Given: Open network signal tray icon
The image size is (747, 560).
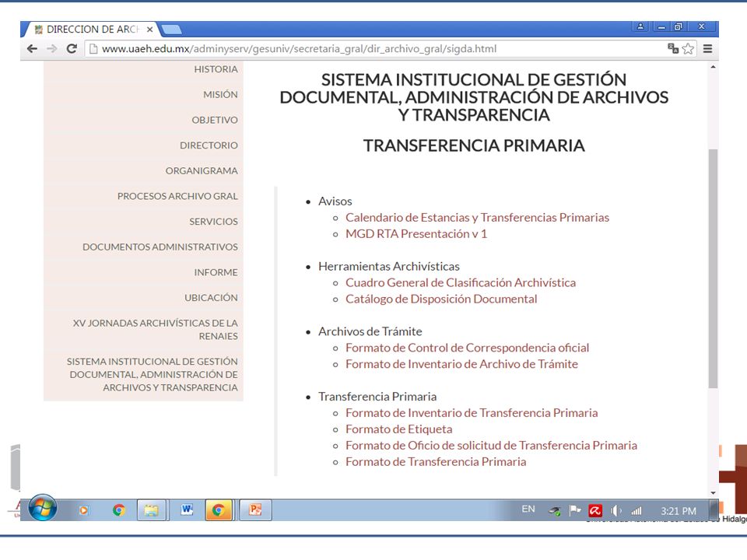Looking at the screenshot, I should (x=637, y=511).
